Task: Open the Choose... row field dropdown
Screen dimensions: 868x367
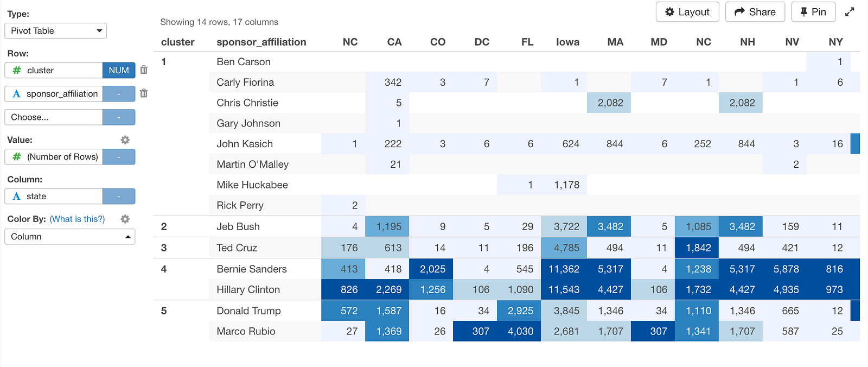Action: tap(54, 117)
